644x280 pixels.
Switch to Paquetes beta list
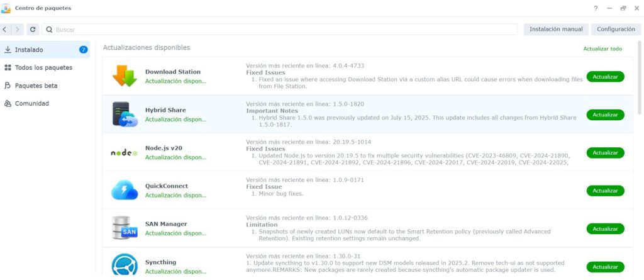pyautogui.click(x=40, y=86)
